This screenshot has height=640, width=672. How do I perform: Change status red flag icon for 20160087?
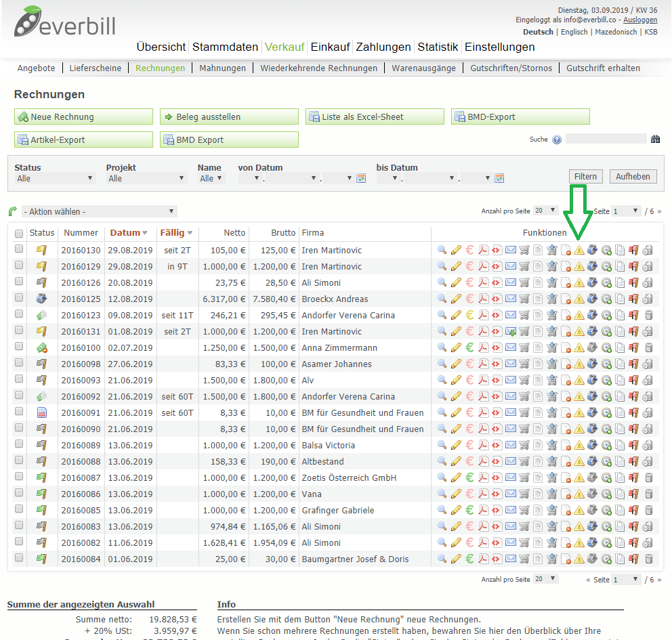[633, 478]
